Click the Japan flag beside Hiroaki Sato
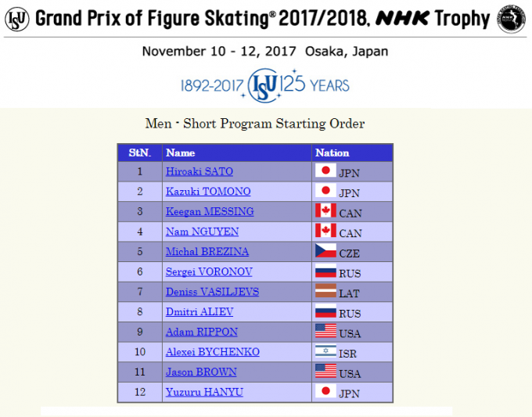The image size is (532, 417). pos(325,171)
